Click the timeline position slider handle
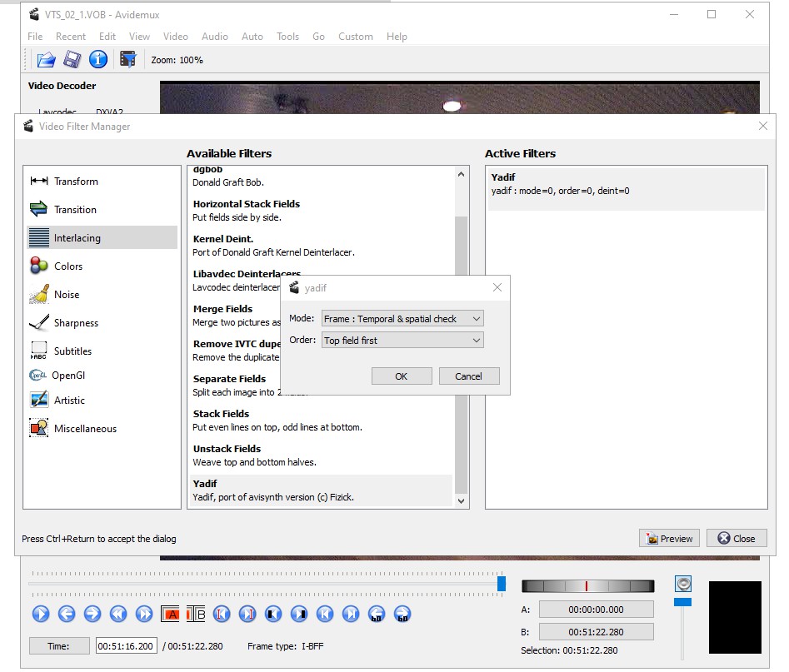This screenshot has width=789, height=672. pyautogui.click(x=502, y=584)
